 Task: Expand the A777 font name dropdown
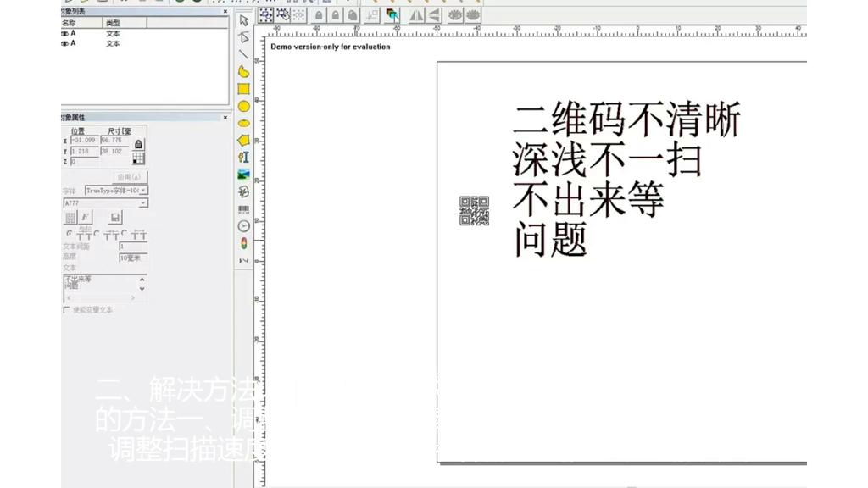[x=143, y=202]
